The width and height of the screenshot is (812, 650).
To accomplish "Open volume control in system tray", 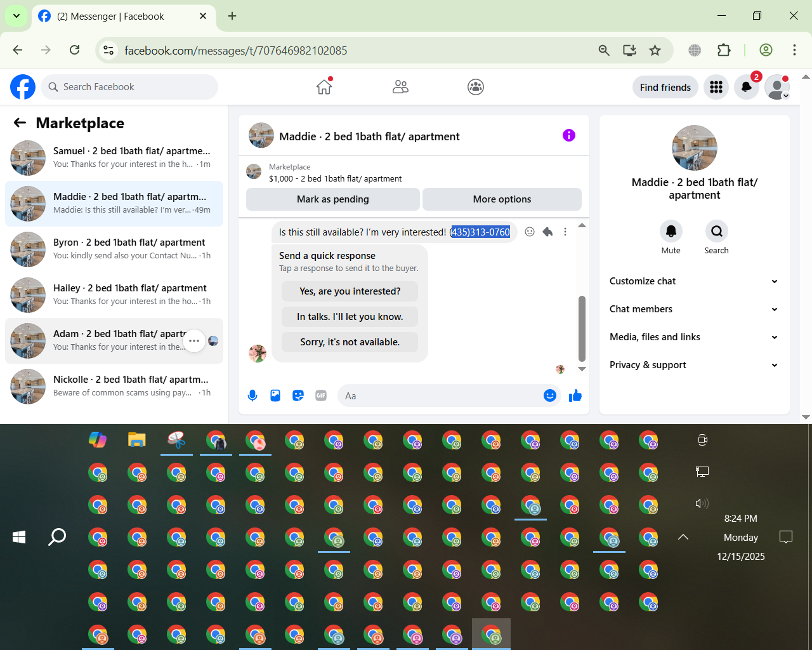I will click(x=702, y=503).
